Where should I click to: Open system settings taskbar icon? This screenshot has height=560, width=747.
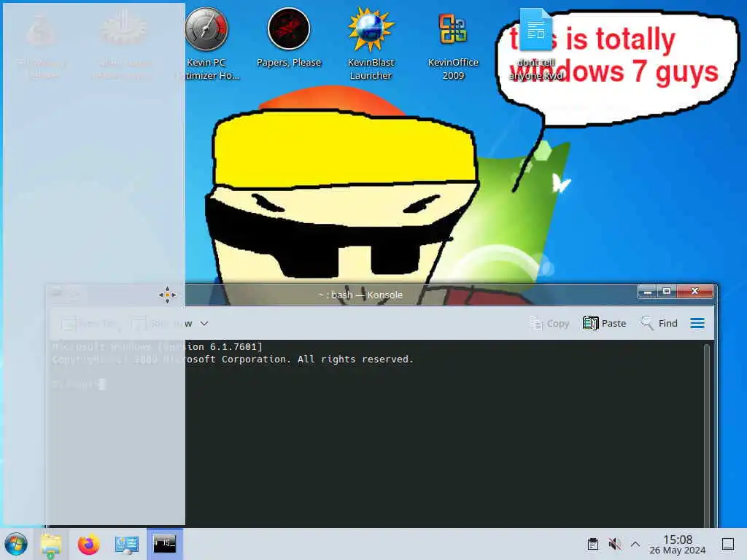127,544
